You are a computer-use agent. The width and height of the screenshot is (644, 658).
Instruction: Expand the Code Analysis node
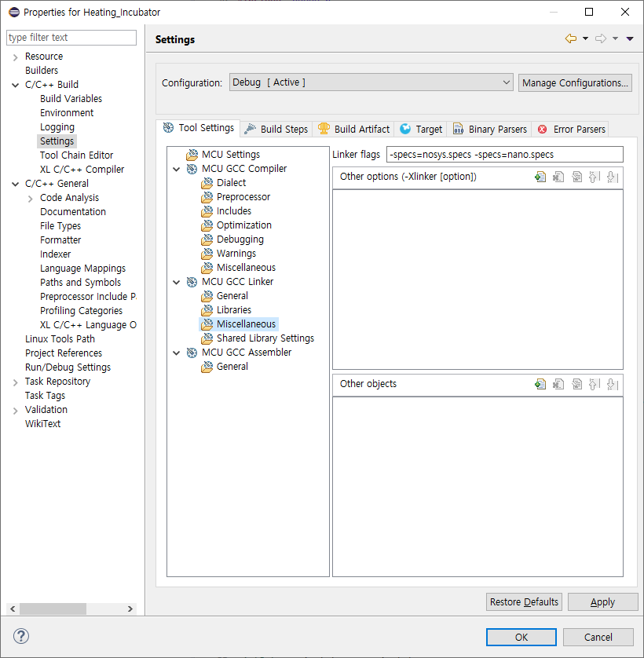[x=30, y=199]
